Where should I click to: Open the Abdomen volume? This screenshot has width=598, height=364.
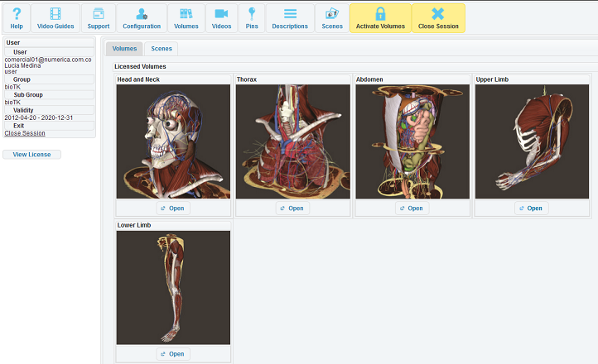412,208
